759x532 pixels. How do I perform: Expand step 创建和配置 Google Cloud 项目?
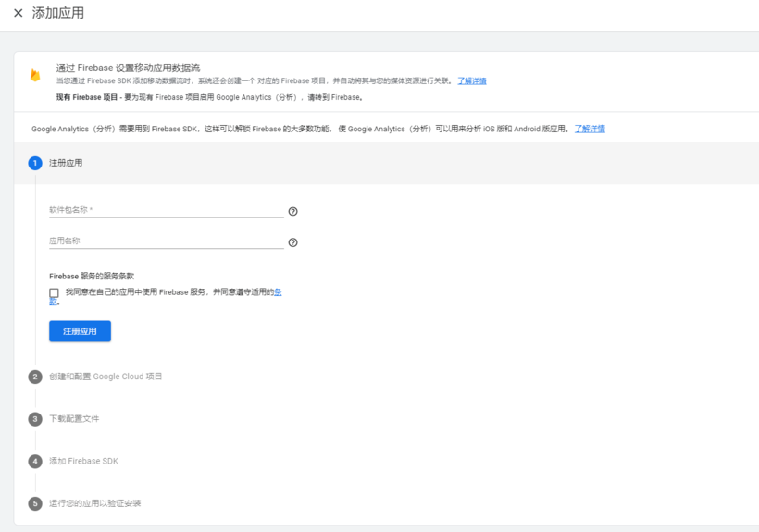pyautogui.click(x=106, y=377)
